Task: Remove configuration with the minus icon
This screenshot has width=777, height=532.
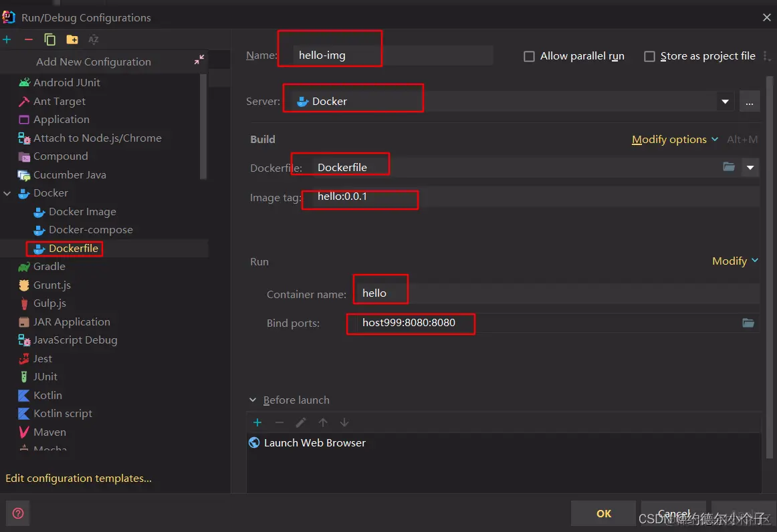Action: 29,39
